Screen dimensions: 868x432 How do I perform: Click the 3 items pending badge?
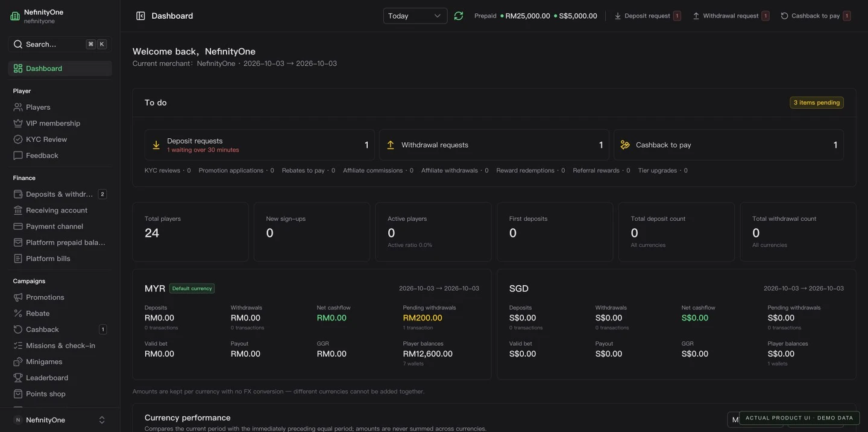[817, 103]
